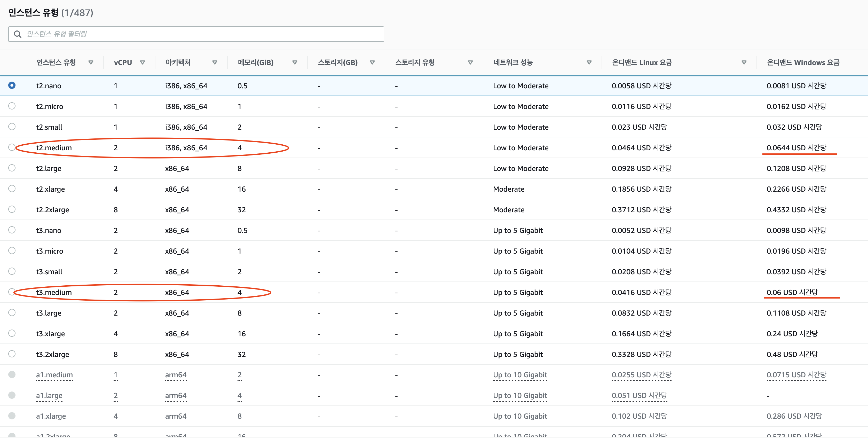Sort by 네트워크 성능 column arrow
This screenshot has height=438, width=868.
[x=589, y=62]
